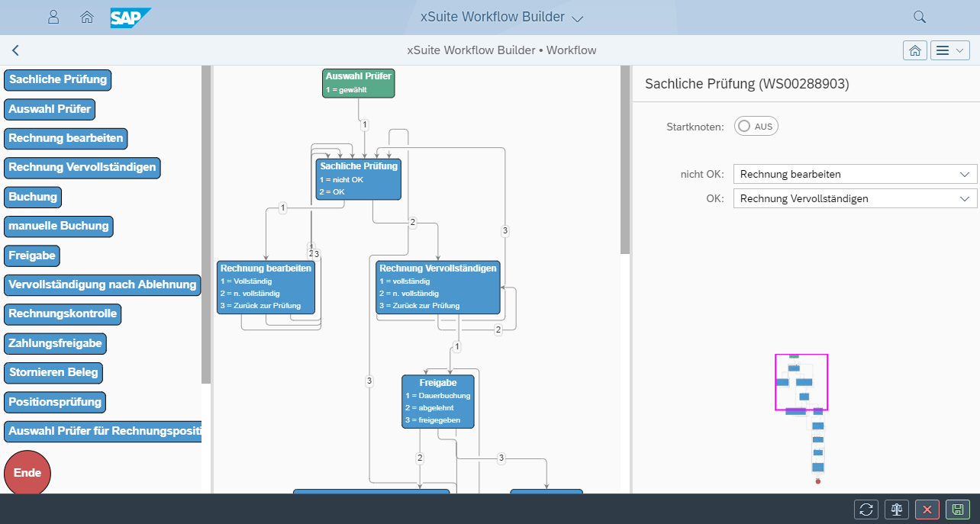Go back using the left arrow chevron
Screen dimensions: 980x524
click(x=15, y=50)
